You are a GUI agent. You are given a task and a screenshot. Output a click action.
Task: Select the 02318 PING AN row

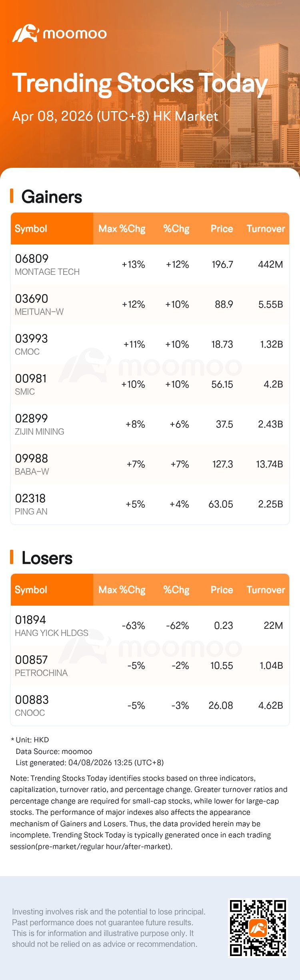(x=31, y=504)
